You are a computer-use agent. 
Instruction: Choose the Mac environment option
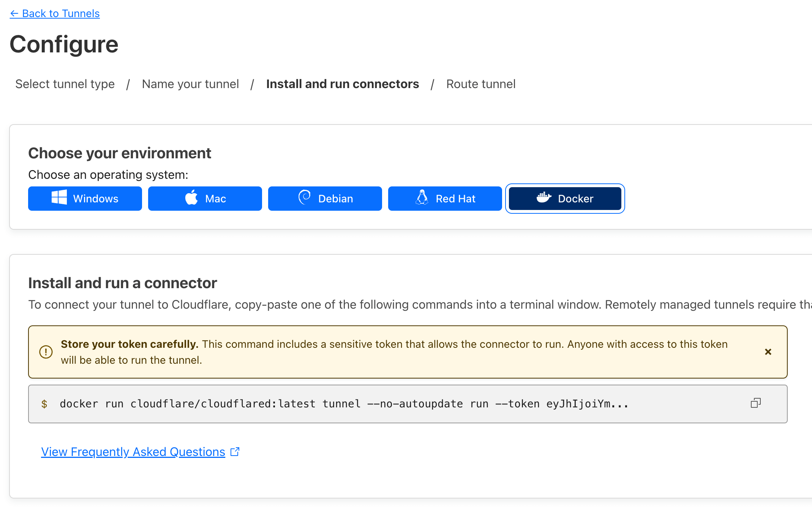pyautogui.click(x=205, y=199)
